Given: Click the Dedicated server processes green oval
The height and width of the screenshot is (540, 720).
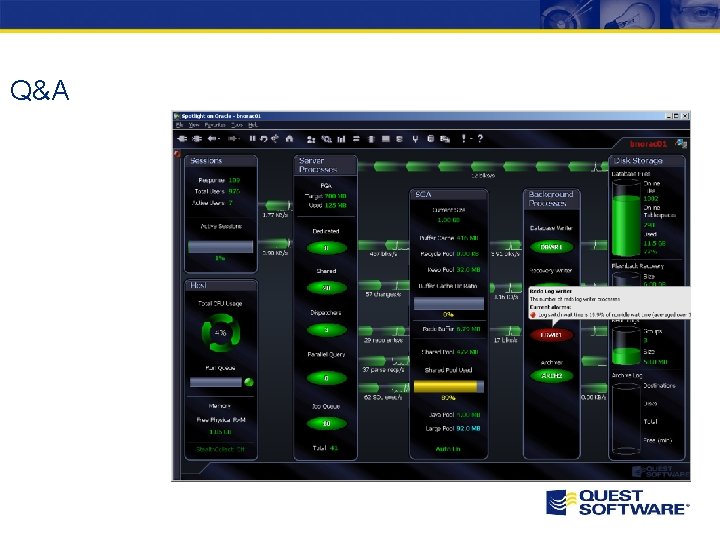Looking at the screenshot, I should [326, 248].
